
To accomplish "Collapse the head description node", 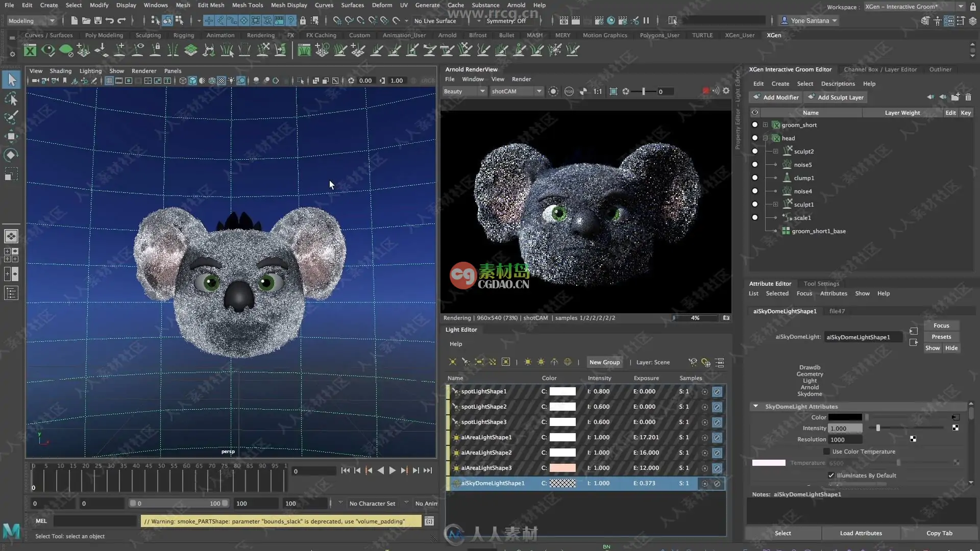I will tap(765, 138).
